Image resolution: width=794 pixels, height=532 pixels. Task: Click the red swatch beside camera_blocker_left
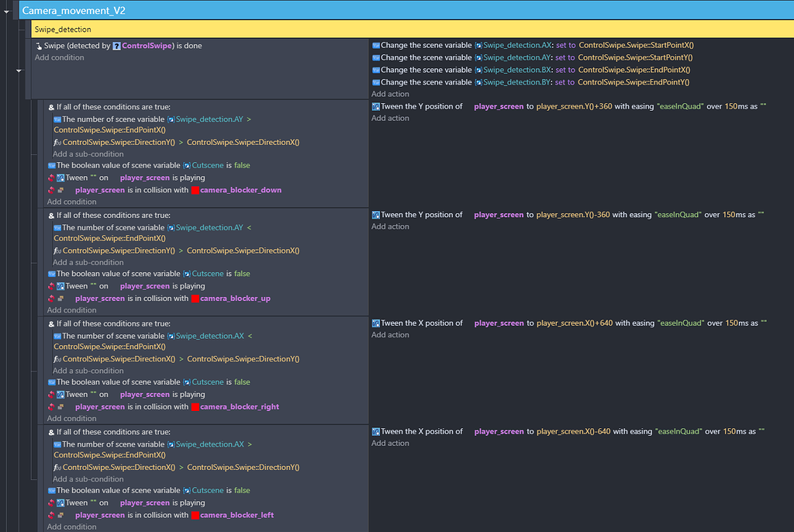(x=195, y=514)
